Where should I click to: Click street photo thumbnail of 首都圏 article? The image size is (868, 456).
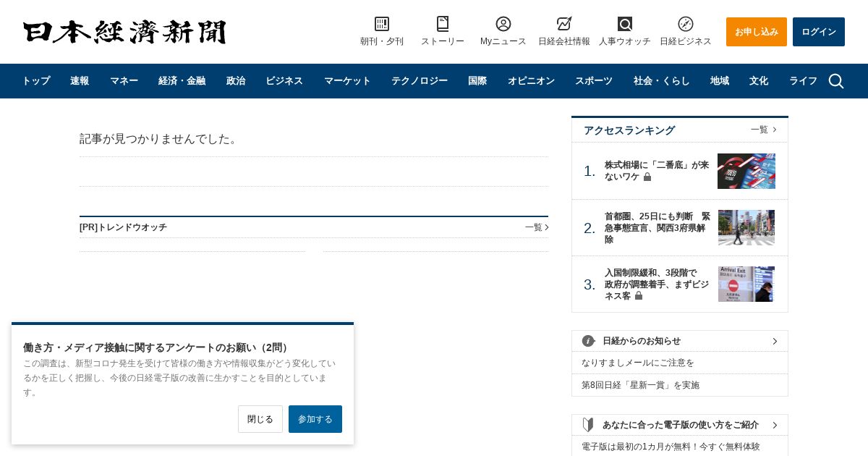pyautogui.click(x=746, y=227)
